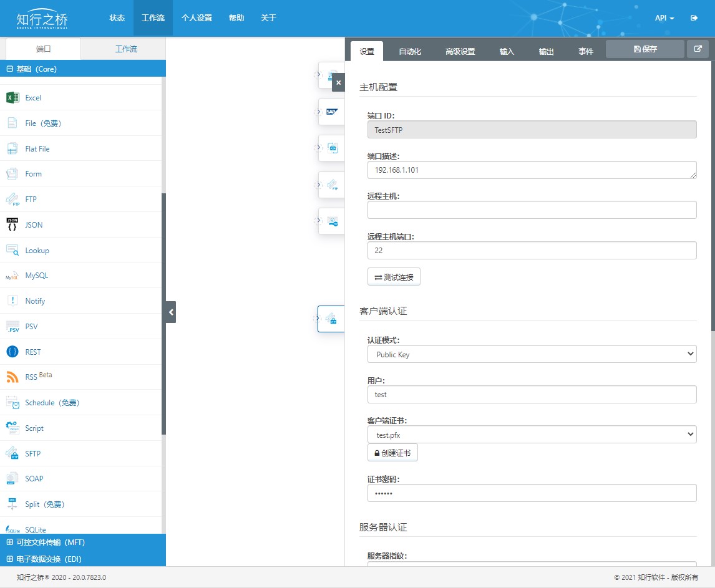
Task: Click the connector list scrollbar
Action: 163,314
